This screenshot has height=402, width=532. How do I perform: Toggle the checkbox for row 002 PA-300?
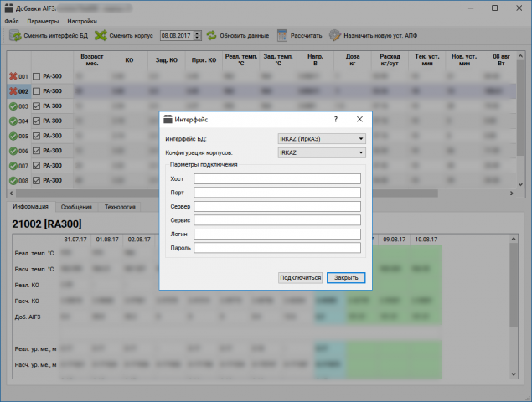point(36,91)
